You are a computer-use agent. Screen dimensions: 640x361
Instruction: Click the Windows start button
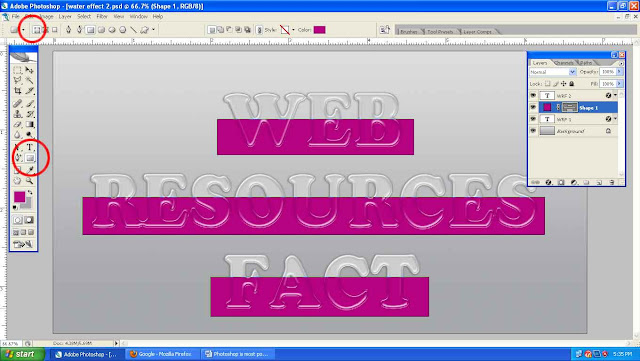[x=22, y=354]
